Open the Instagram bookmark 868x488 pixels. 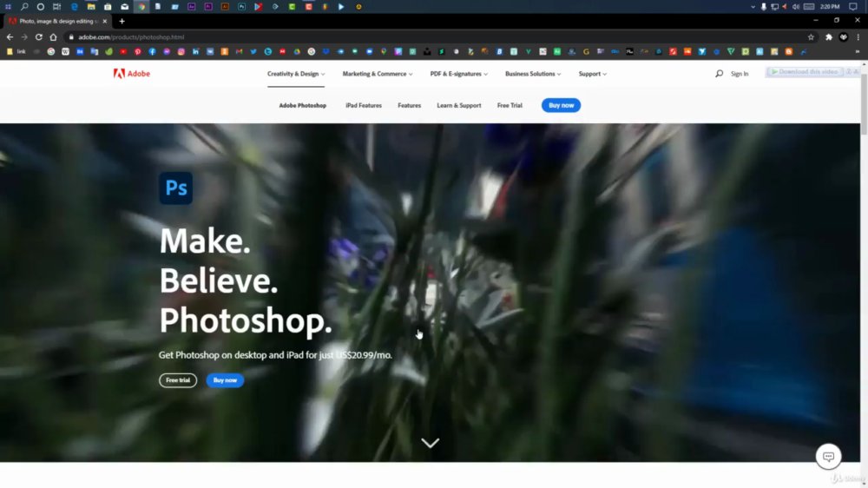click(181, 51)
